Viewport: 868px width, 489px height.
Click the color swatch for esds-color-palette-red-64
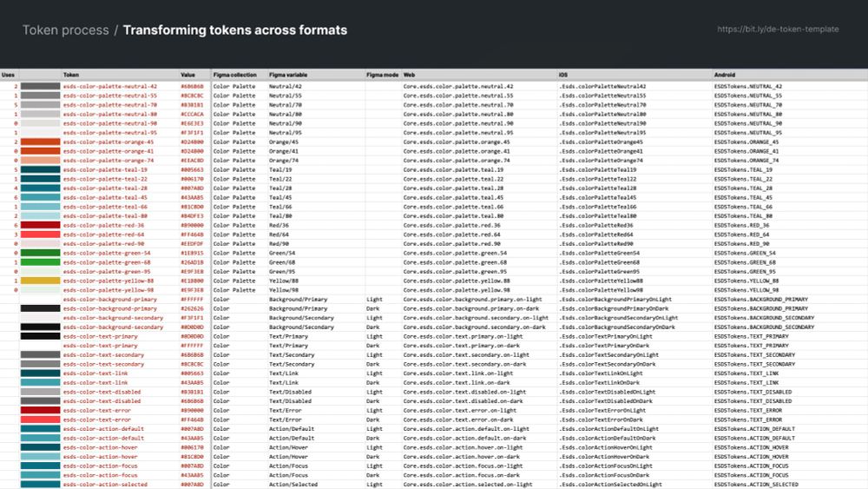click(41, 235)
